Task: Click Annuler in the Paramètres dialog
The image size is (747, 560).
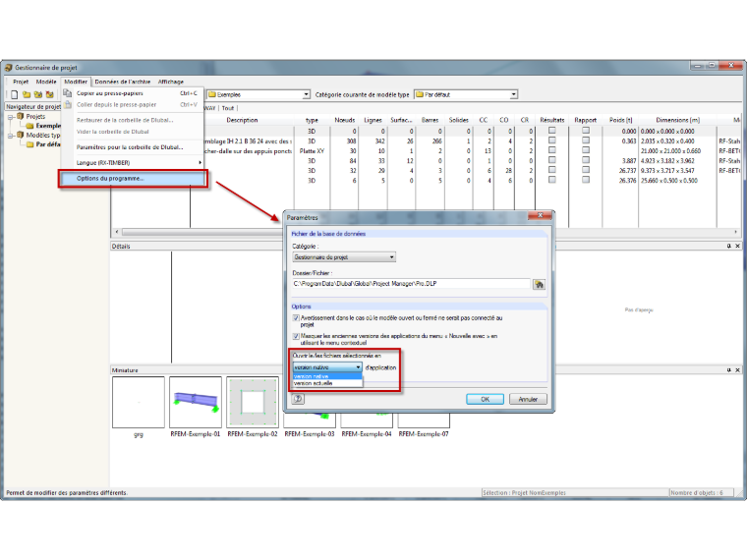Action: (528, 399)
